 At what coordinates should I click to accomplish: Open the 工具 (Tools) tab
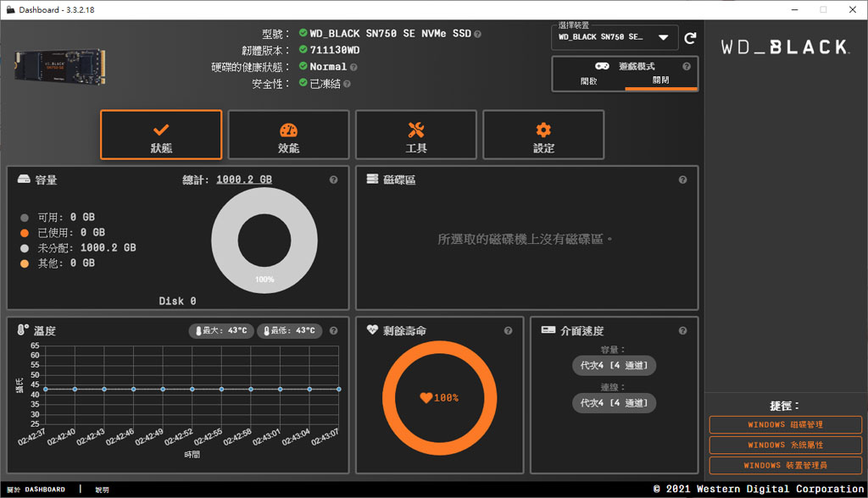point(415,135)
